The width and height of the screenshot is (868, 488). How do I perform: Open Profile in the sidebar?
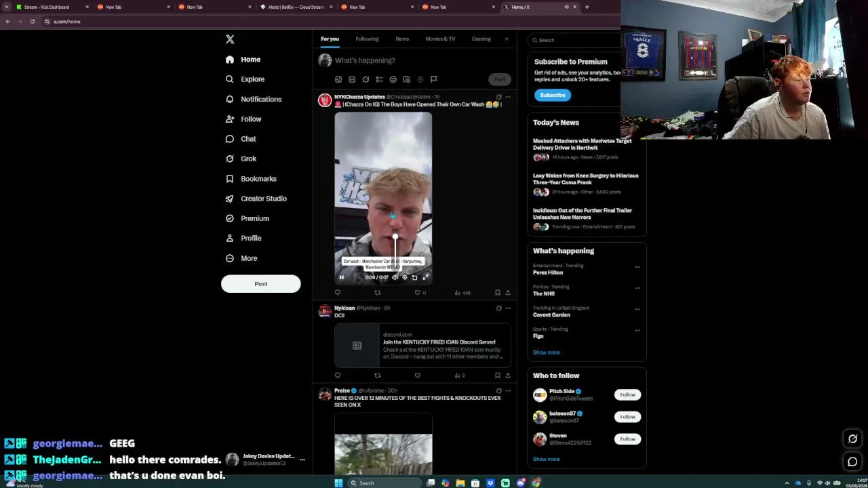243,239
